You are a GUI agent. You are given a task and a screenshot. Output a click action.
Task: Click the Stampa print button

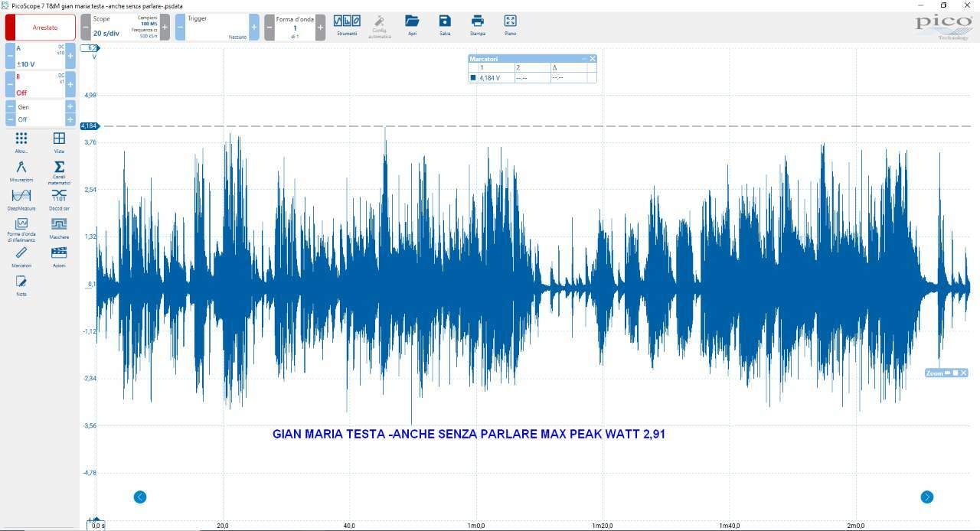point(478,25)
